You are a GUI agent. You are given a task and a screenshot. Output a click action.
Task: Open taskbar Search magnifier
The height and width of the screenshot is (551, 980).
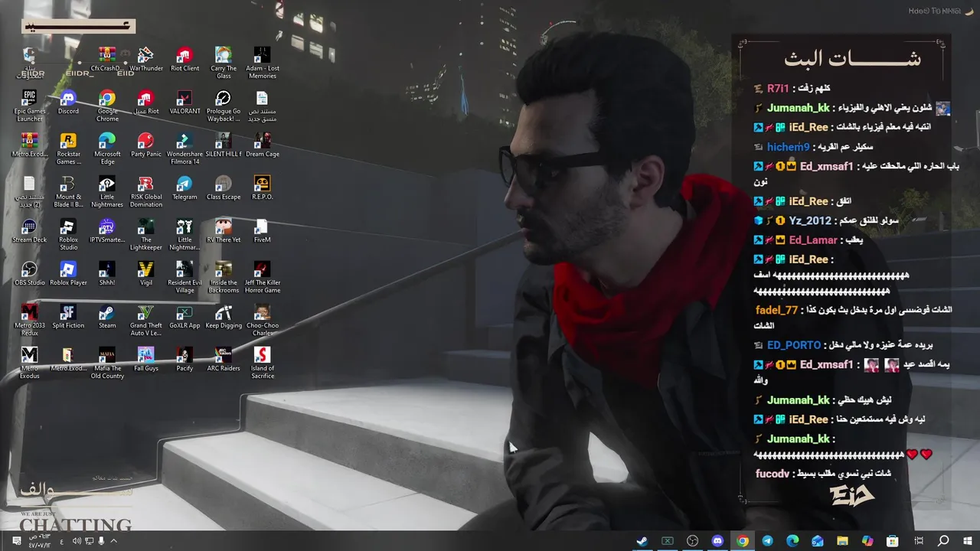click(x=943, y=541)
